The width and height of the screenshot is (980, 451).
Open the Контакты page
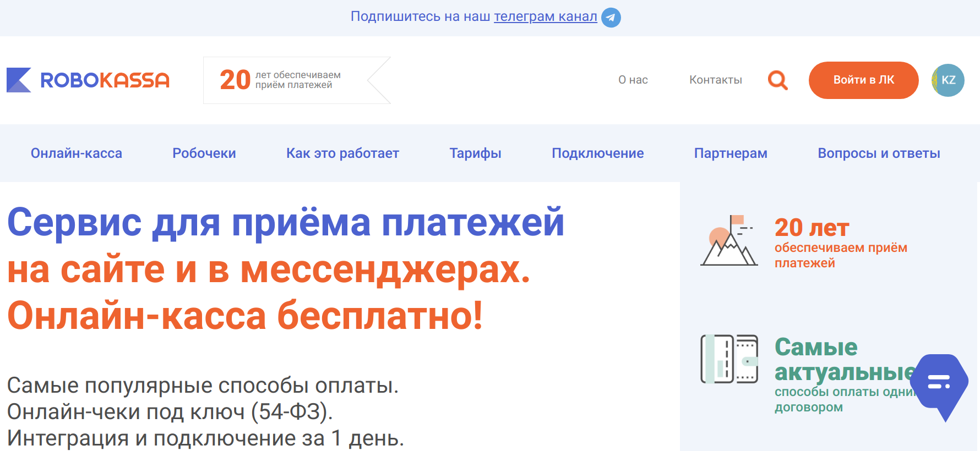click(x=715, y=80)
